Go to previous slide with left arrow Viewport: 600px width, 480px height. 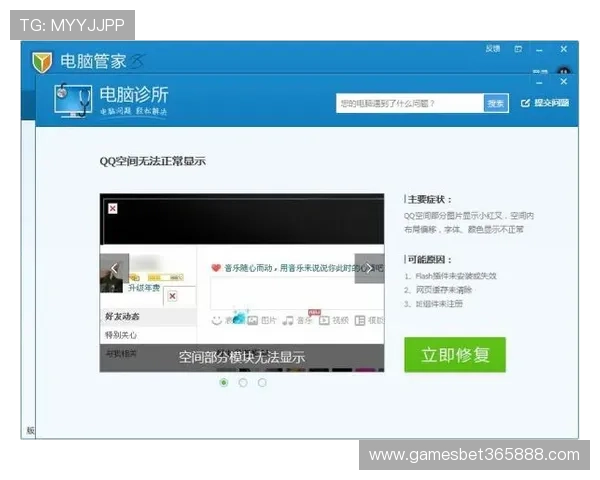pos(114,268)
